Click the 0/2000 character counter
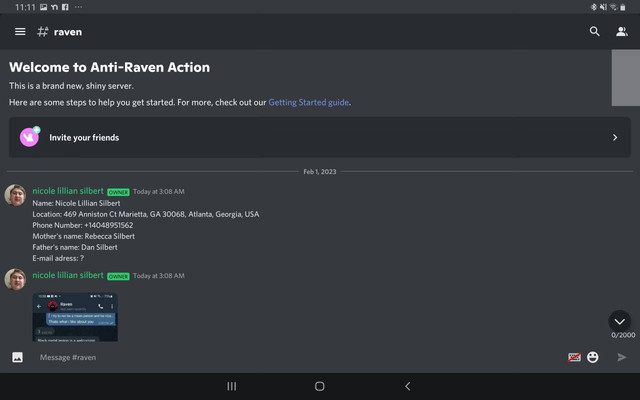The width and height of the screenshot is (640, 400). tap(623, 335)
